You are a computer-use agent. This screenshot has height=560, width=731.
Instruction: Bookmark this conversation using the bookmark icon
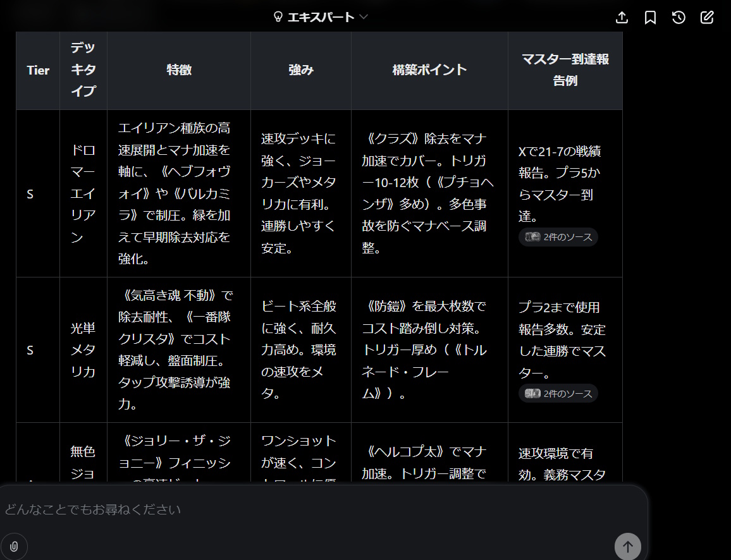click(x=650, y=18)
